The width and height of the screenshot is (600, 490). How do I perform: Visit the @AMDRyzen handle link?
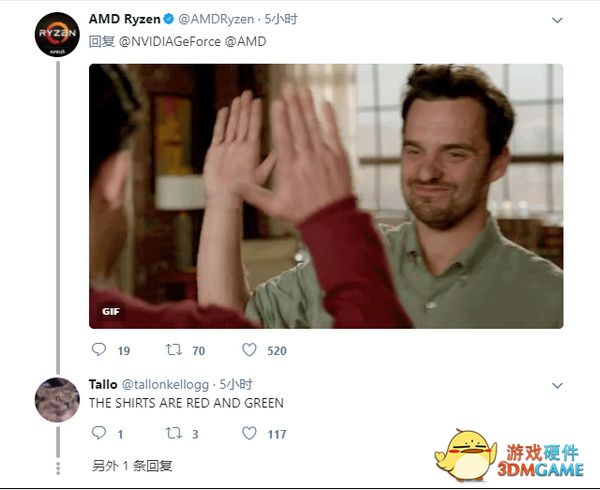point(216,19)
